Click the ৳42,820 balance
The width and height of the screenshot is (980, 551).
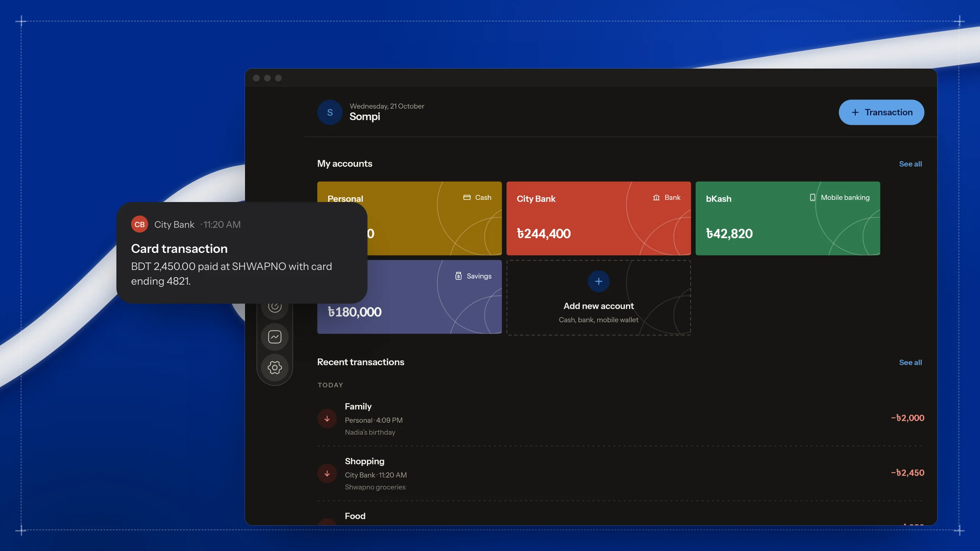coord(729,233)
